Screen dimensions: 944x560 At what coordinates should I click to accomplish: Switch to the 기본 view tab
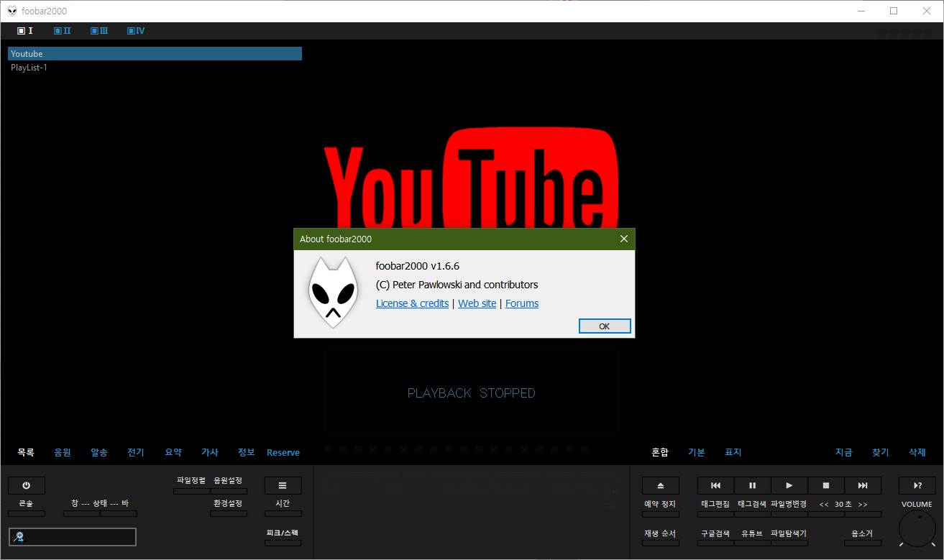pos(697,452)
